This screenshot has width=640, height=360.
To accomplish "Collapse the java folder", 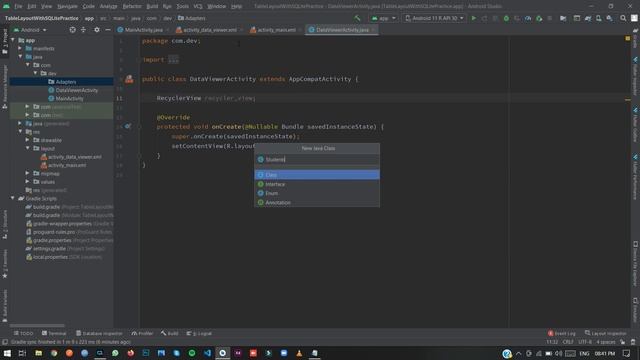I will pyautogui.click(x=20, y=57).
